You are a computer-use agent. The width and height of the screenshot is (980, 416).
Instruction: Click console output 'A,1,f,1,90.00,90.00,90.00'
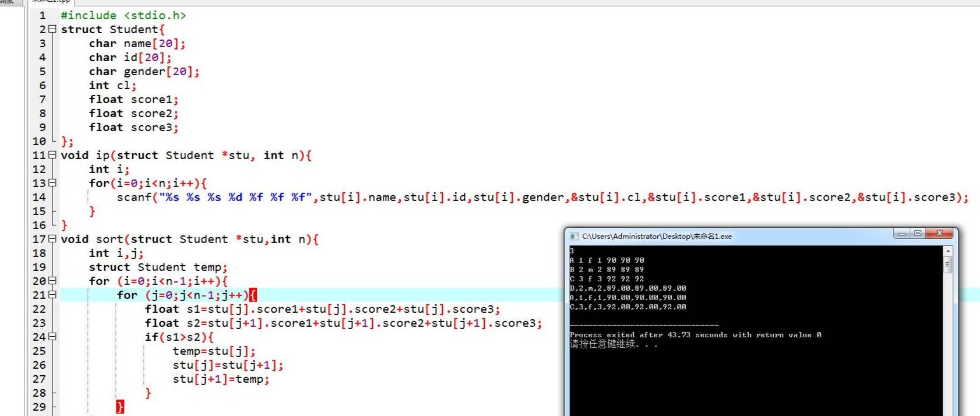[628, 298]
